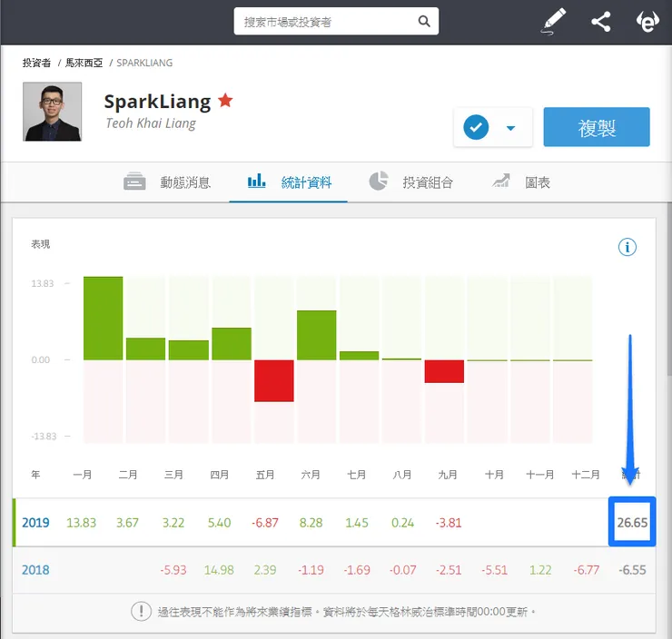The image size is (672, 639).
Task: Click Teoh Khai Liang name text
Action: (151, 123)
